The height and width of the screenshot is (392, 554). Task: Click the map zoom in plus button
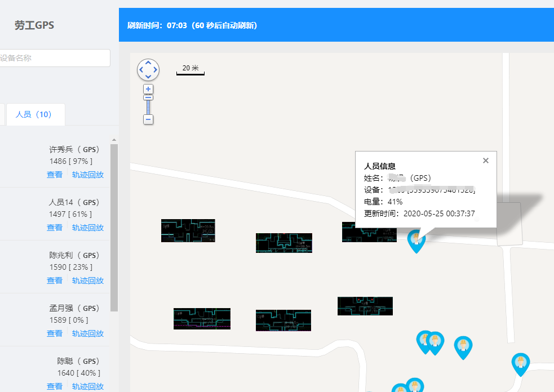click(148, 89)
